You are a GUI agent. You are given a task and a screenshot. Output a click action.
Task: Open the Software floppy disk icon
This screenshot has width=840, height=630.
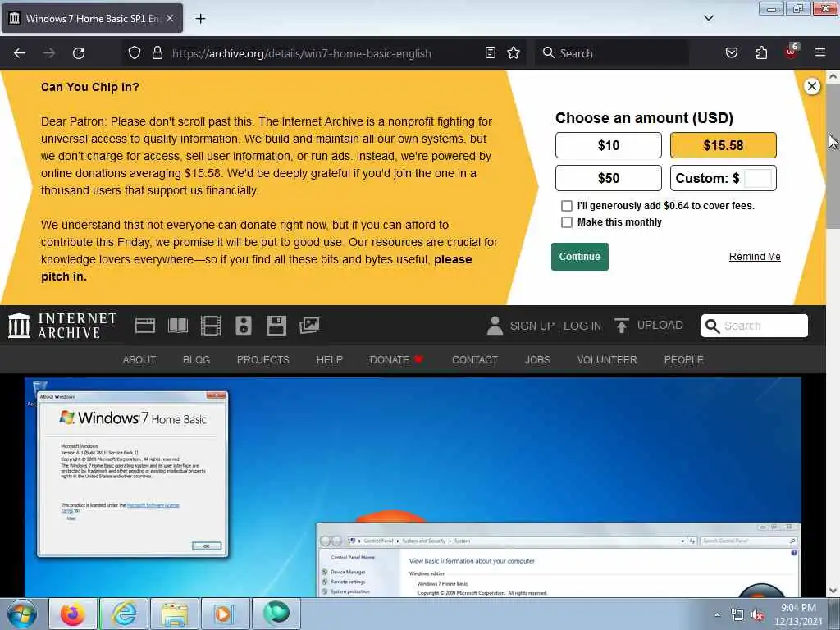tap(276, 326)
